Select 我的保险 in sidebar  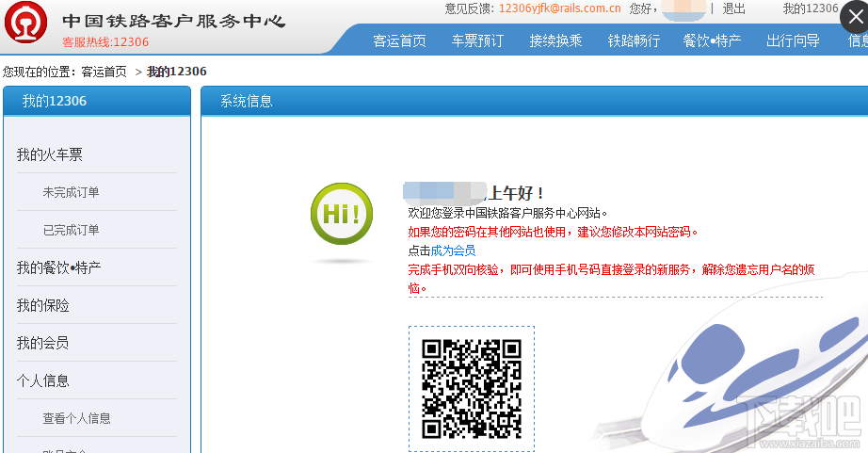[42, 305]
